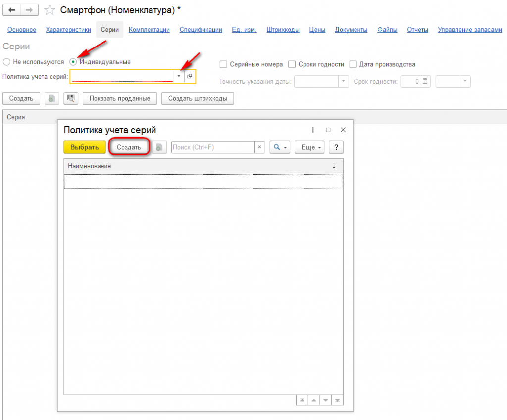The width and height of the screenshot is (507, 420).
Task: Add Смартфон to favorites with the star
Action: tap(50, 10)
